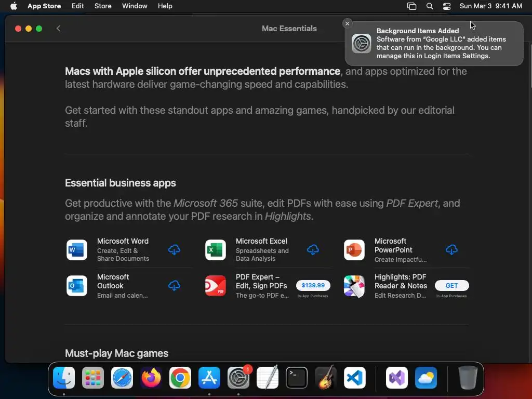Open the Weather app from the Dock

pyautogui.click(x=426, y=378)
